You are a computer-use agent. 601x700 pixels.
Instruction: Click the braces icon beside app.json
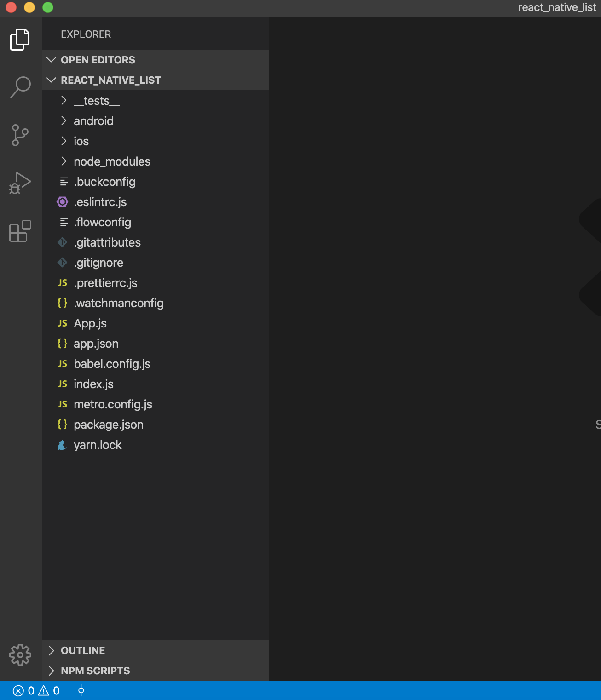[x=63, y=343]
